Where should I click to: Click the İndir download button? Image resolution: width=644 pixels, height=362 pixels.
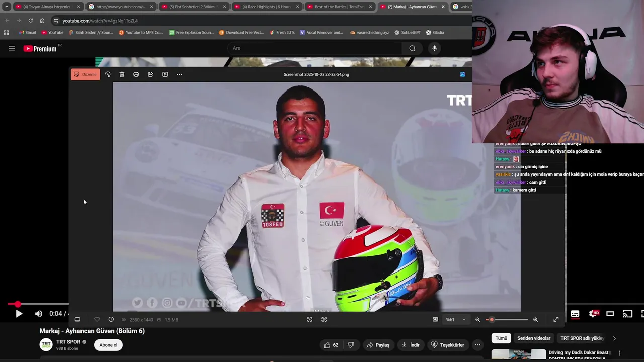click(x=411, y=345)
